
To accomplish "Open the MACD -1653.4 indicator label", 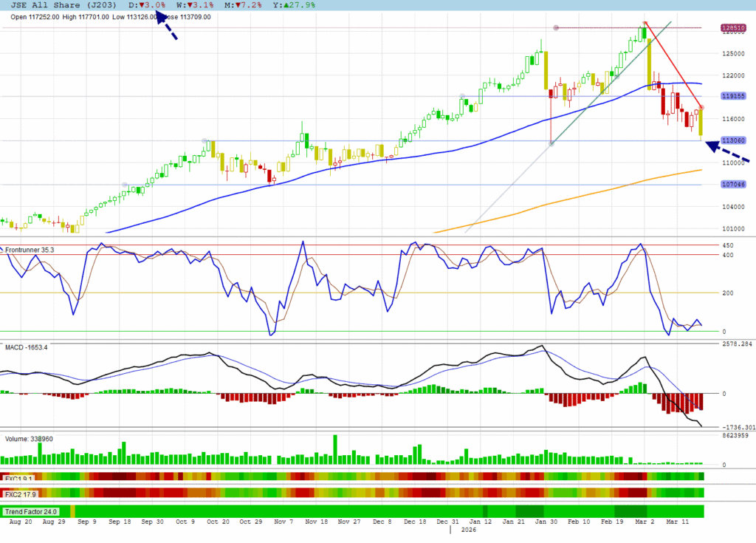I will pyautogui.click(x=27, y=346).
